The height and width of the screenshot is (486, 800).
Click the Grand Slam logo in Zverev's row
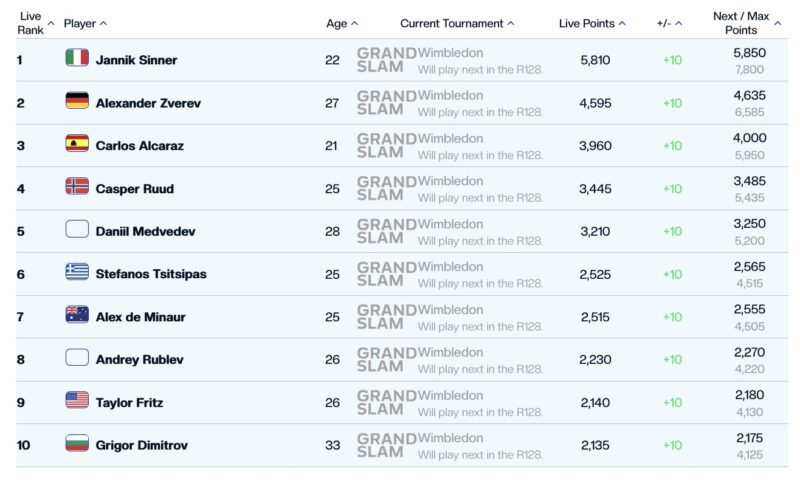387,103
